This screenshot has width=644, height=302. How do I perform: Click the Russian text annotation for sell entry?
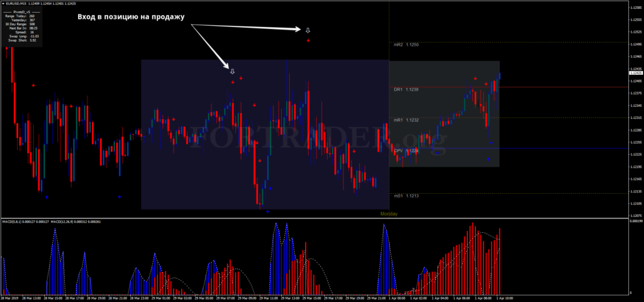[131, 16]
